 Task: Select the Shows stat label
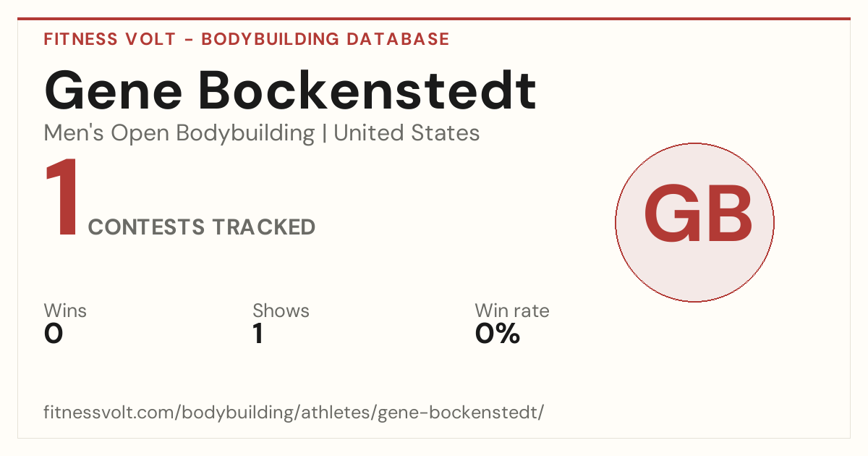click(x=281, y=311)
